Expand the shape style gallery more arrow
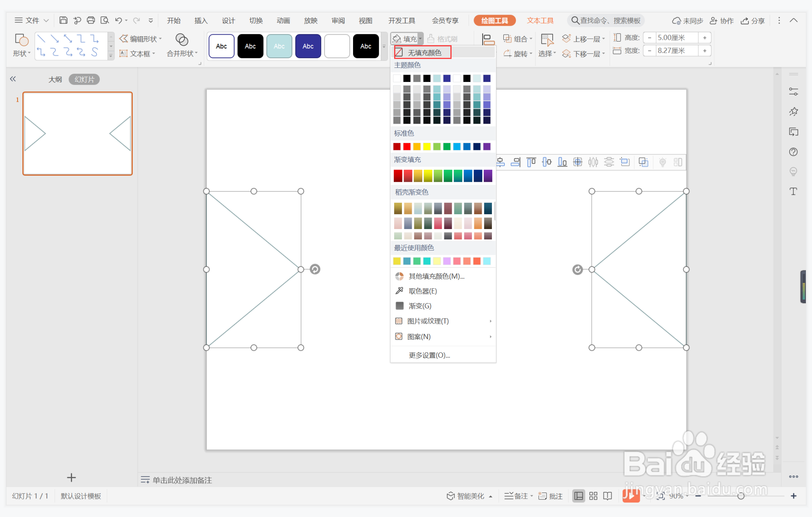 click(x=384, y=46)
